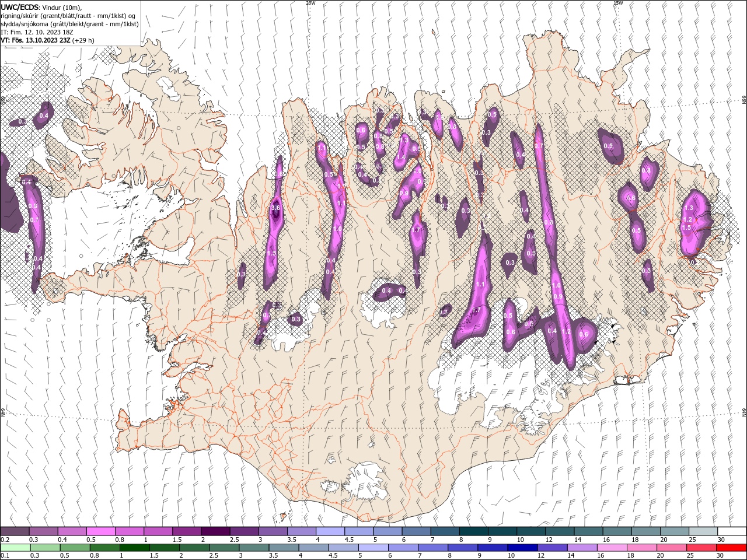This screenshot has width=747, height=560.
Task: Click the '0.1' label on the lower legend scale
Action: [5, 556]
